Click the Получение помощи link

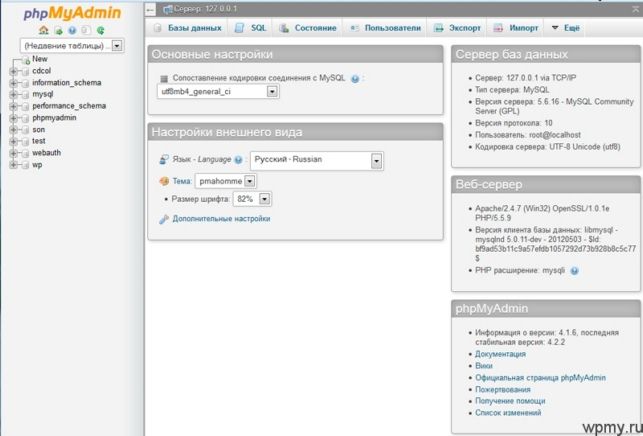pos(510,401)
